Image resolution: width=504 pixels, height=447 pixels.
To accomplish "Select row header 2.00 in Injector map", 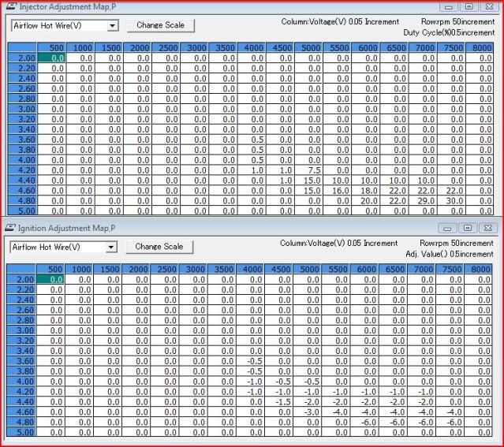I will coord(22,58).
